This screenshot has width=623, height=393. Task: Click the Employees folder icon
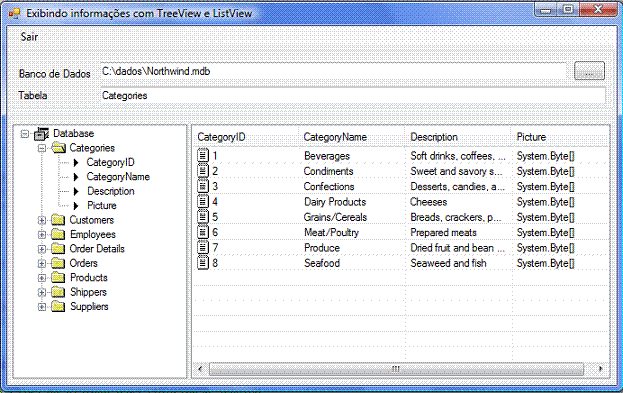coord(58,234)
